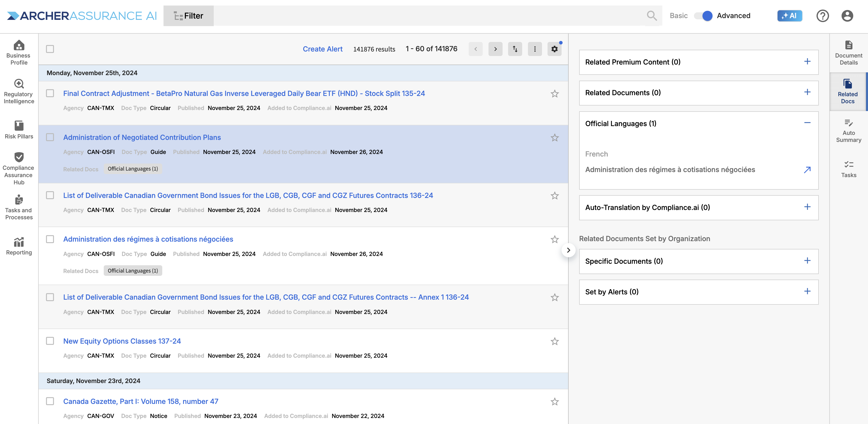Open French document via arrow icon

pyautogui.click(x=807, y=170)
